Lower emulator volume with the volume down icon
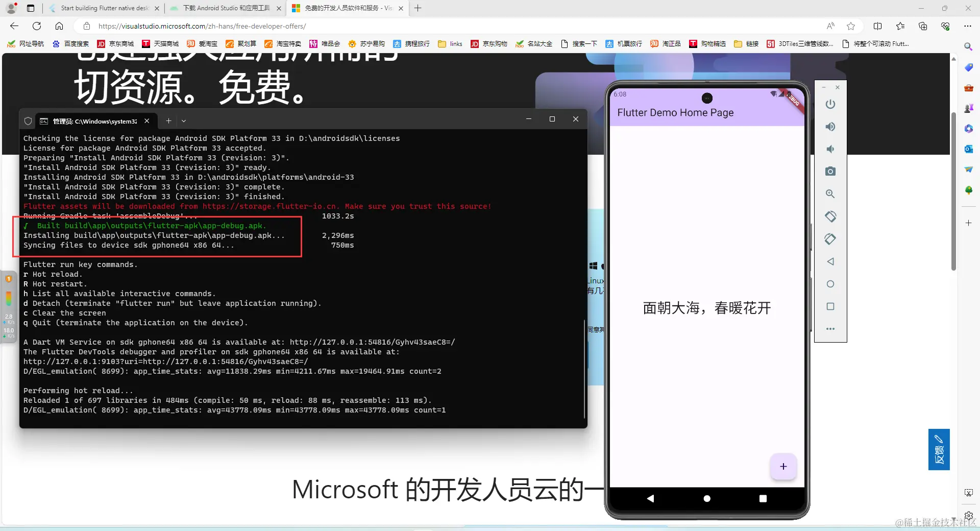The width and height of the screenshot is (980, 531). tap(830, 149)
